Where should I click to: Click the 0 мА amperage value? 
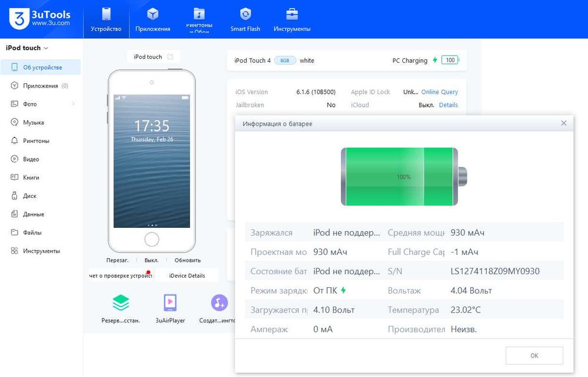[323, 329]
